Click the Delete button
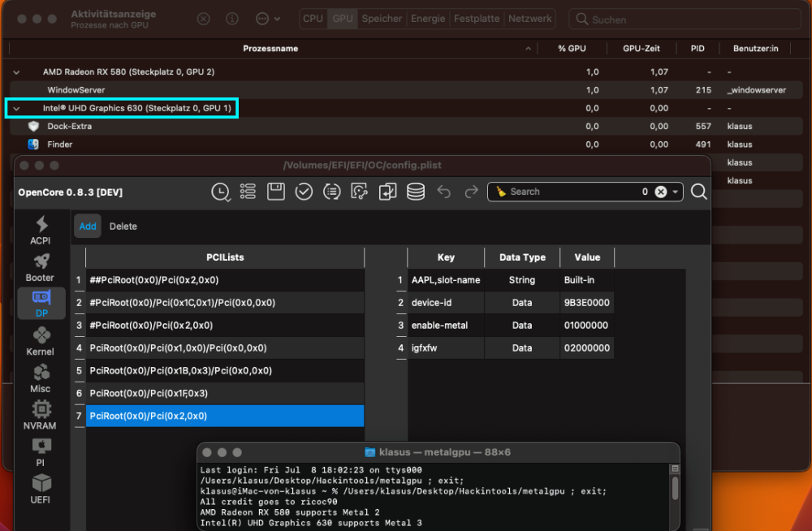The width and height of the screenshot is (812, 531). pos(123,227)
